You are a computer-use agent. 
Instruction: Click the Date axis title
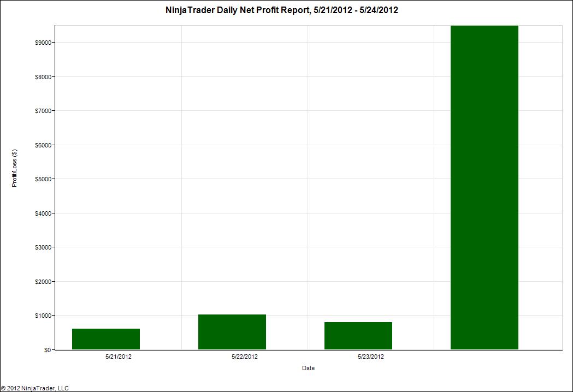(x=309, y=368)
